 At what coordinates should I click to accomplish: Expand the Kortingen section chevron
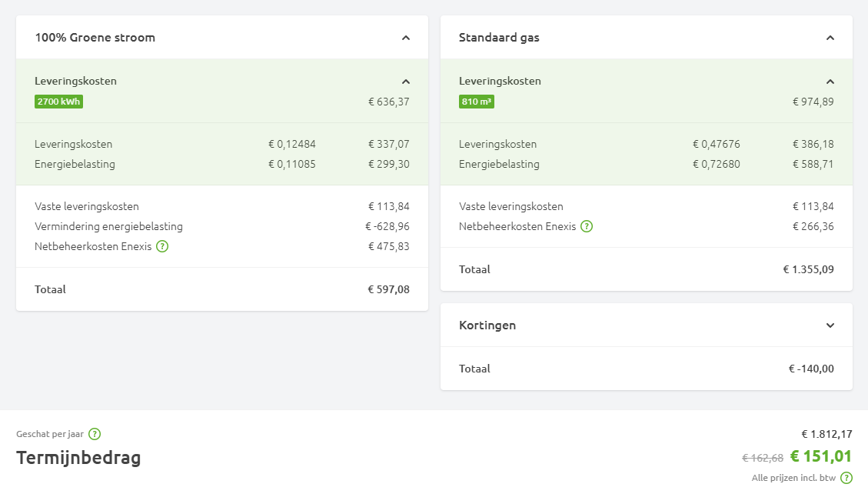[x=830, y=325]
